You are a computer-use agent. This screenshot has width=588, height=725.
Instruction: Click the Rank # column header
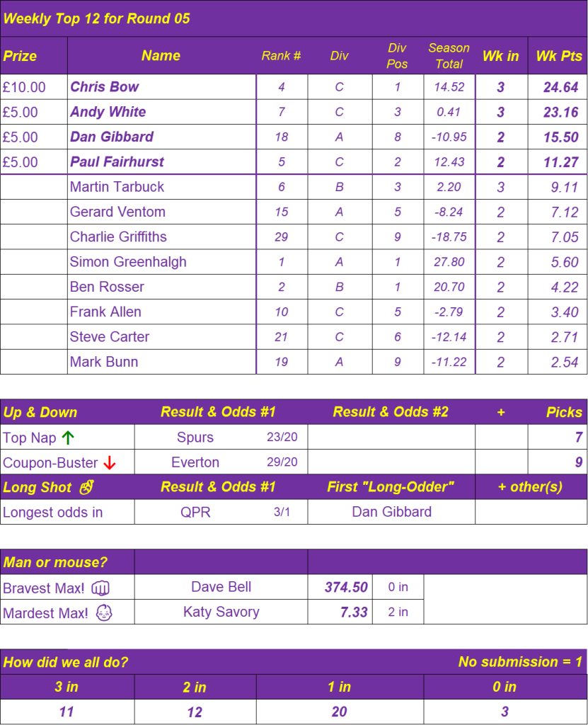pos(281,56)
